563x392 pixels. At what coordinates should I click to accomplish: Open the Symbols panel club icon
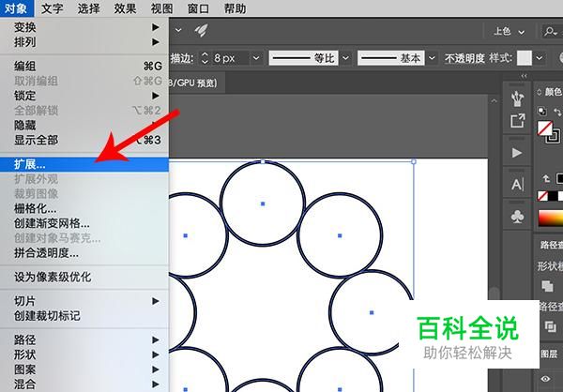tap(517, 217)
